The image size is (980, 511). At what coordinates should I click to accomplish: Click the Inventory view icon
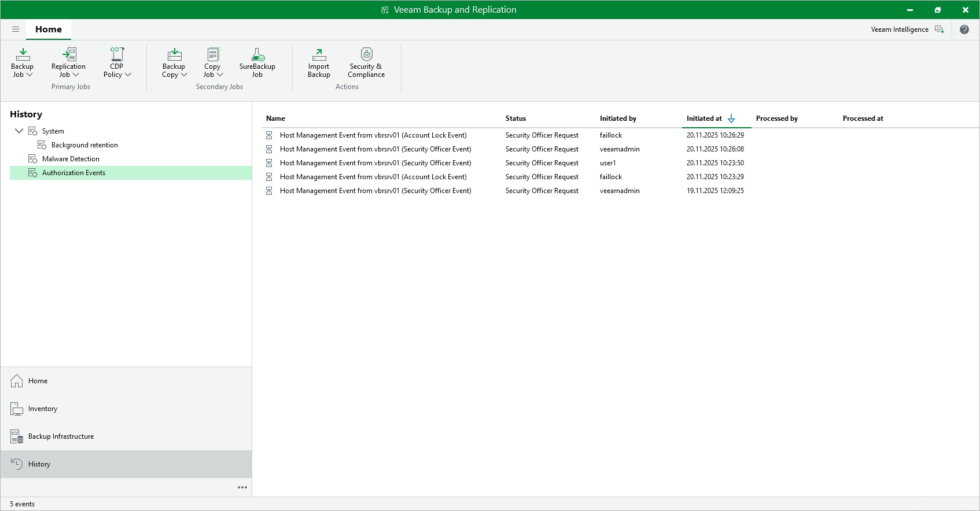click(17, 409)
